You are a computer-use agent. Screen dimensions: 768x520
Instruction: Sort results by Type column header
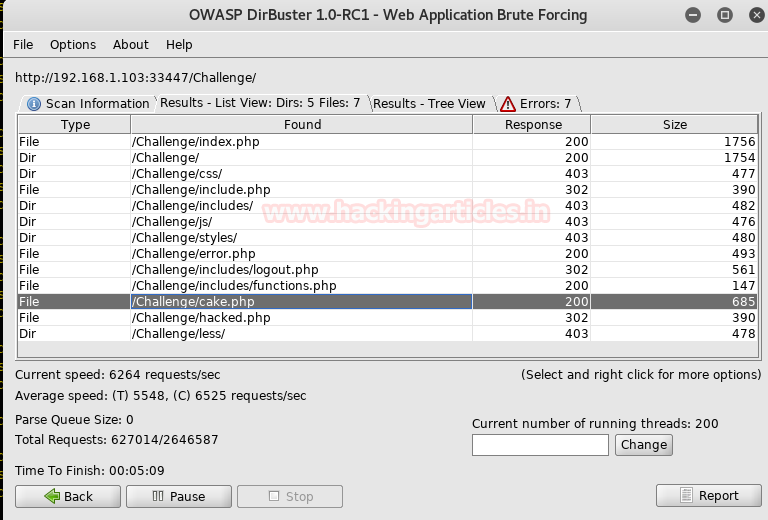click(x=75, y=124)
